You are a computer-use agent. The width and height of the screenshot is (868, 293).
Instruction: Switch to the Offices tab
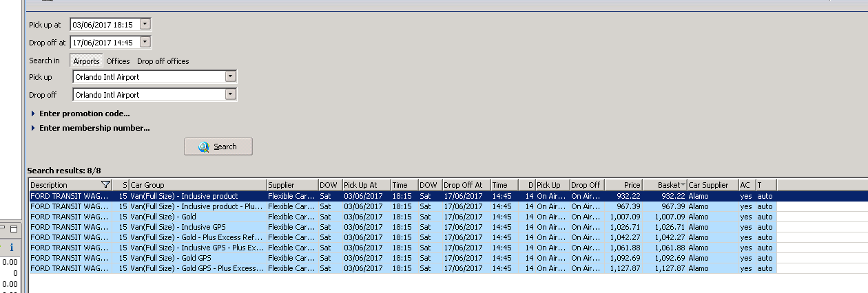click(x=118, y=61)
